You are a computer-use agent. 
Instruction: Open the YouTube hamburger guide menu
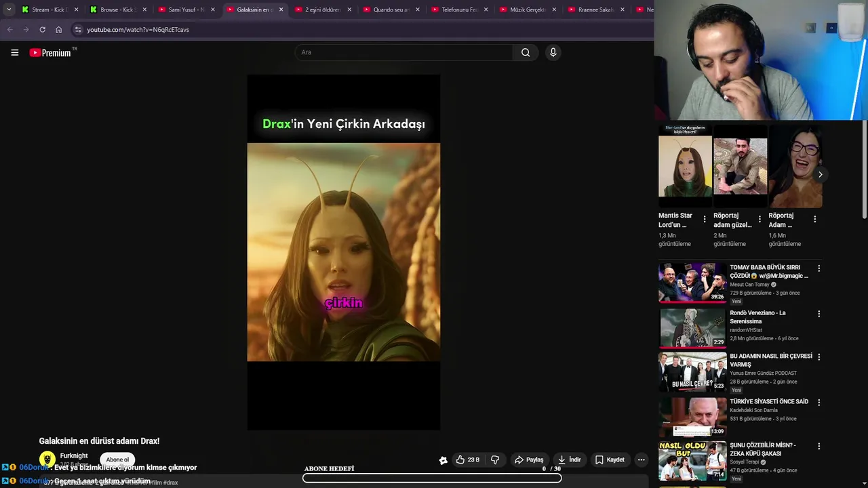tap(14, 52)
